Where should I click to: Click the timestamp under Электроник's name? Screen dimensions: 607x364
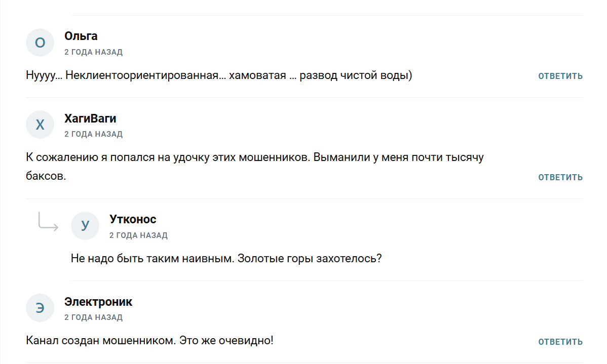93,317
